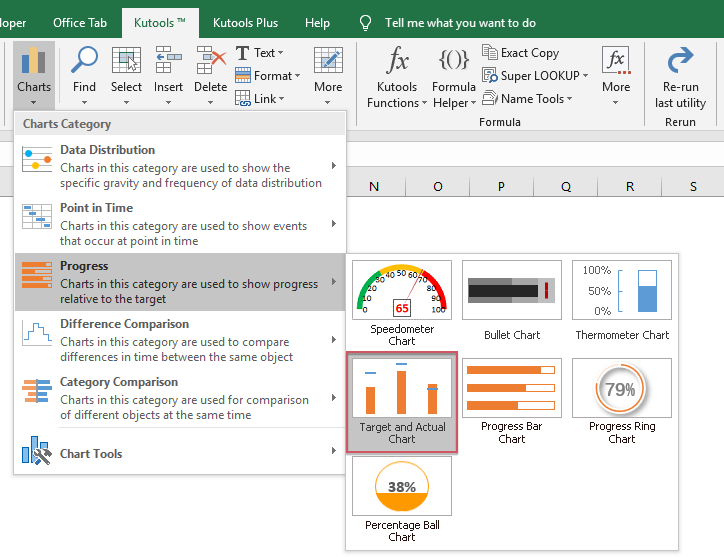Click the Format tool icon

click(x=243, y=75)
